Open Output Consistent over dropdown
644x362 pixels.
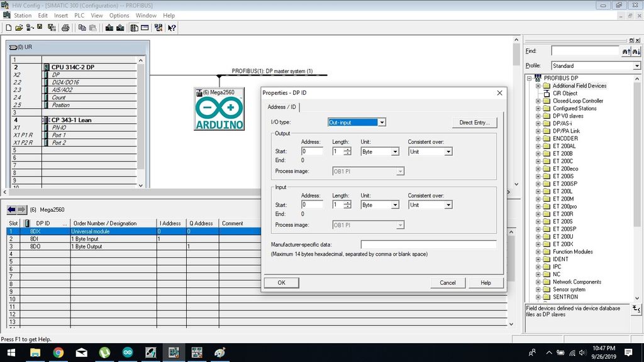pos(448,152)
